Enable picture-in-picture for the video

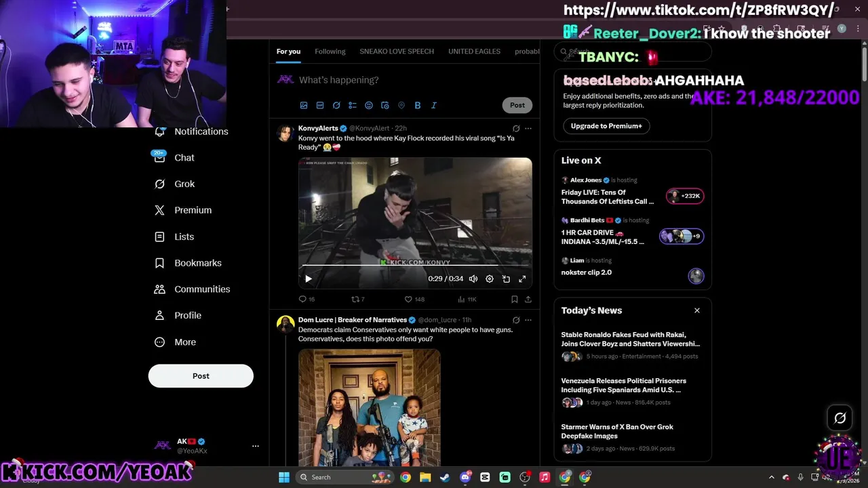click(x=506, y=279)
